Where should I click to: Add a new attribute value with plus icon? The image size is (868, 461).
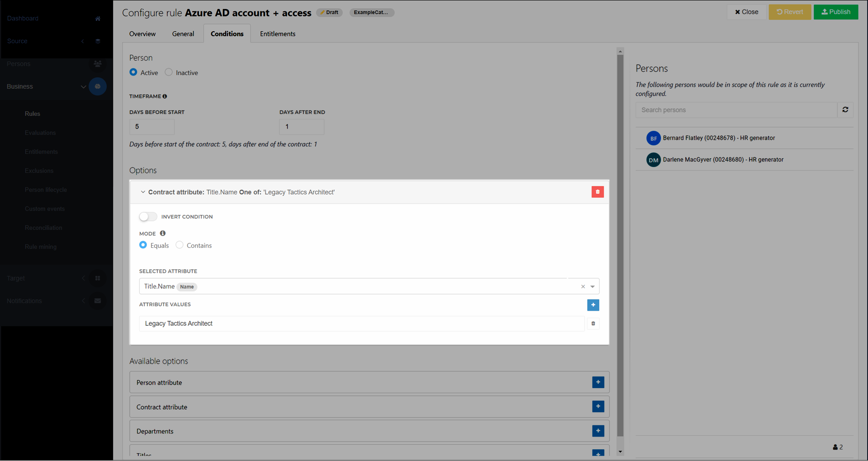tap(593, 305)
